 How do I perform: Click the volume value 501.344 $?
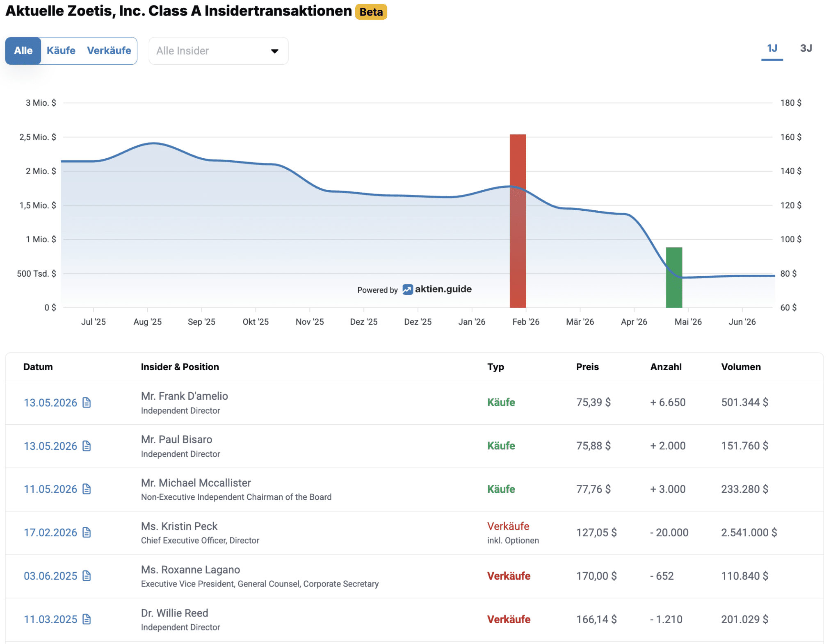coord(744,403)
